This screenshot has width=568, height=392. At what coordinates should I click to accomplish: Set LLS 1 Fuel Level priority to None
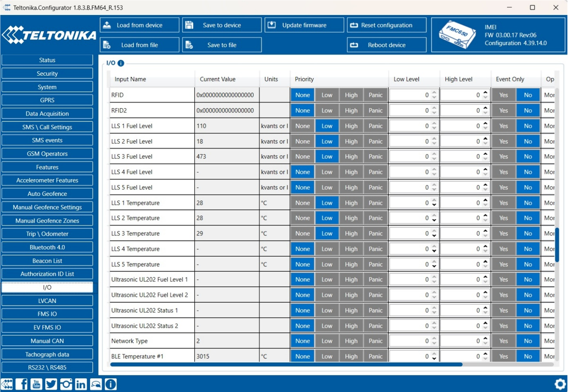303,126
